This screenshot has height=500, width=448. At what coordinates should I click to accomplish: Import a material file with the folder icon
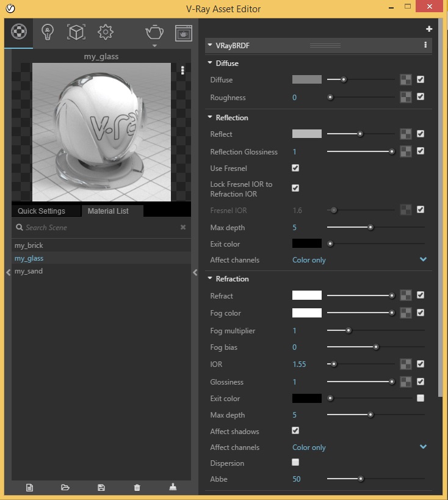[65, 487]
